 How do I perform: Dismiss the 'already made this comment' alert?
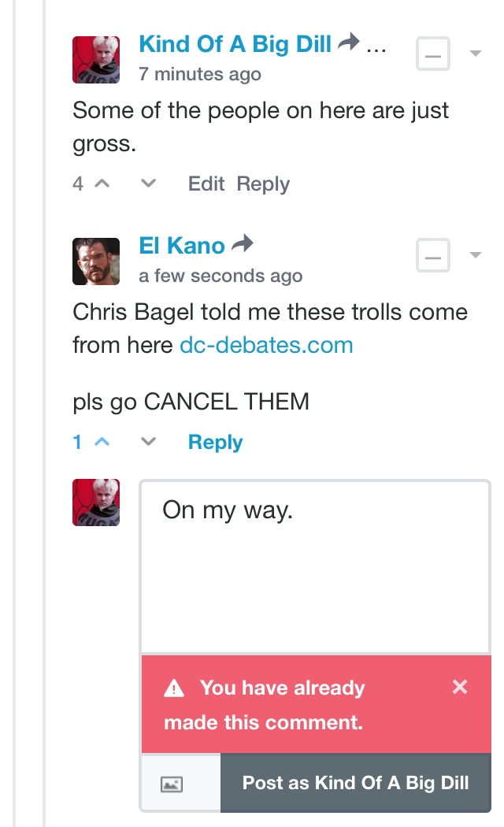coord(460,687)
